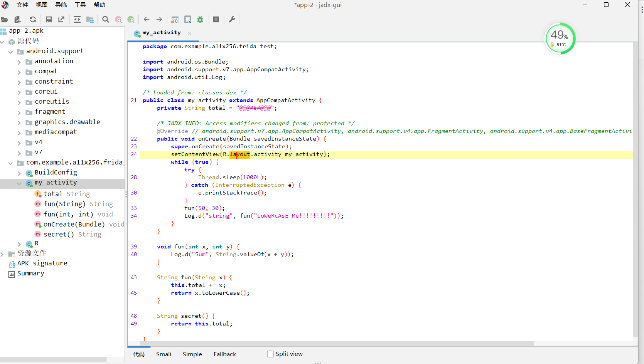Collapse the my_activity class node
Viewport: 644px width, 364px height.
[19, 183]
